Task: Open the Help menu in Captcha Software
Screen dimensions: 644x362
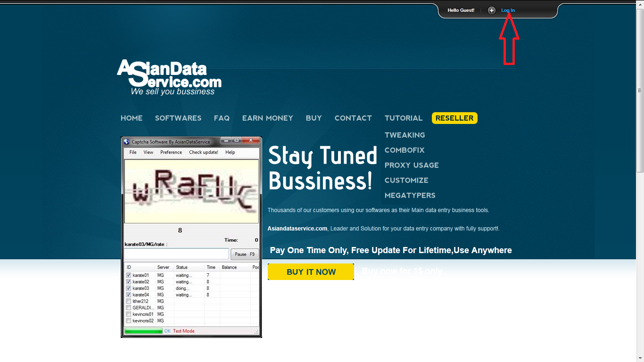Action: click(x=230, y=152)
